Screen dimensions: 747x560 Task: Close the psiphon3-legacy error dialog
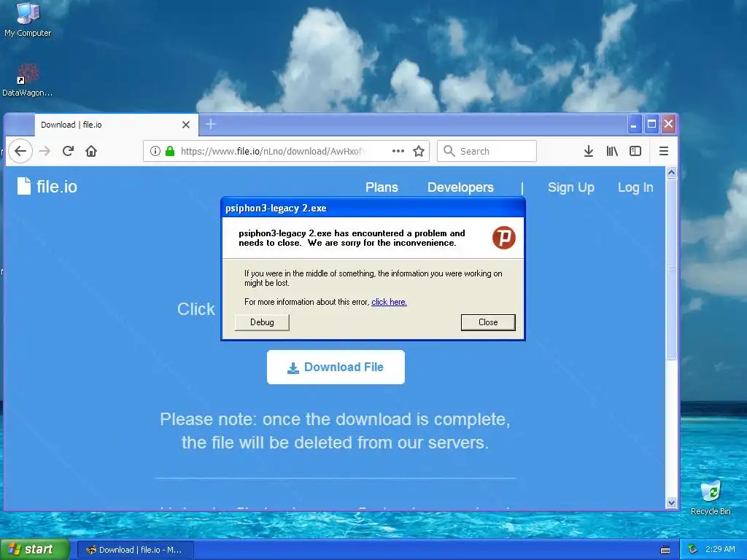click(488, 322)
